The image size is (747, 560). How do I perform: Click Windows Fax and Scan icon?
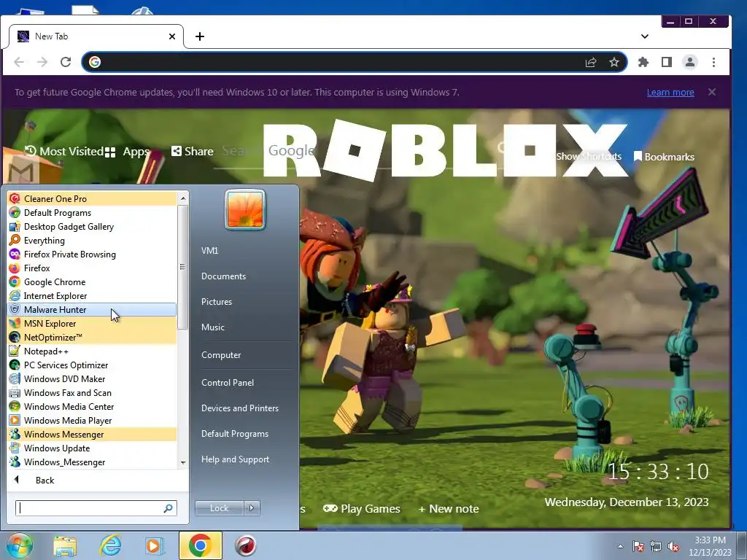pos(15,392)
